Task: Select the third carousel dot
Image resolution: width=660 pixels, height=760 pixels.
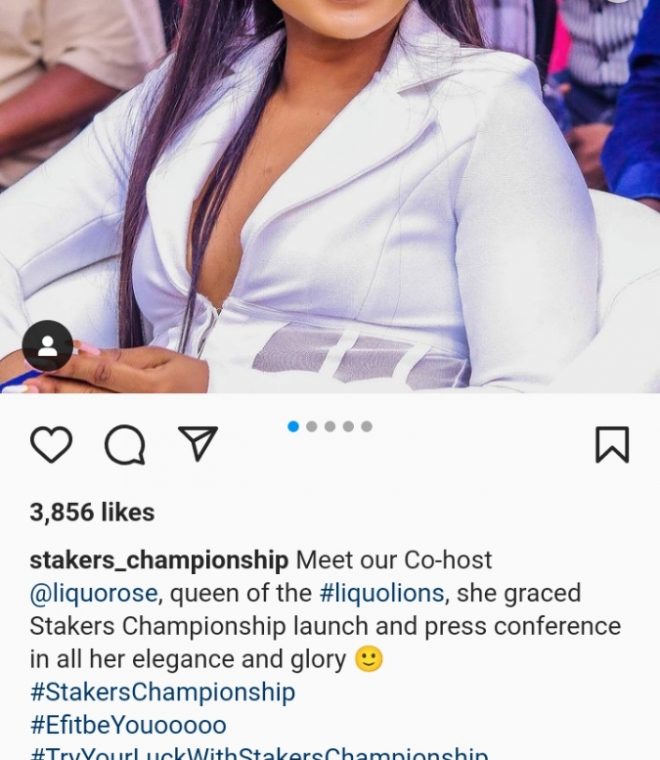Action: [x=330, y=427]
